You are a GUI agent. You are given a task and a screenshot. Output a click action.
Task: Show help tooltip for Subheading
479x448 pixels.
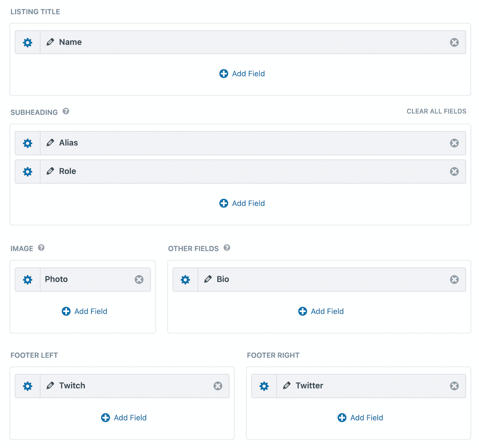click(x=66, y=111)
